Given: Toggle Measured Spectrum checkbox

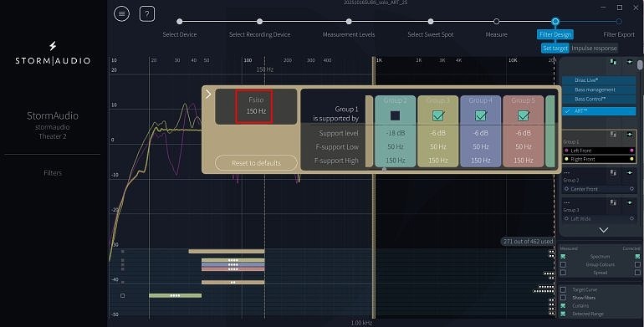Looking at the screenshot, I should coord(563,257).
